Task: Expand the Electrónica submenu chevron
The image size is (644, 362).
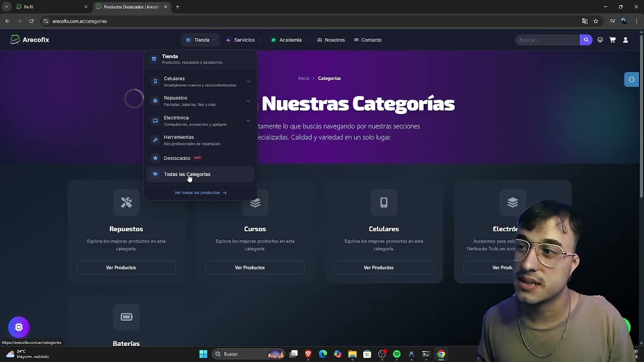Action: [248, 121]
